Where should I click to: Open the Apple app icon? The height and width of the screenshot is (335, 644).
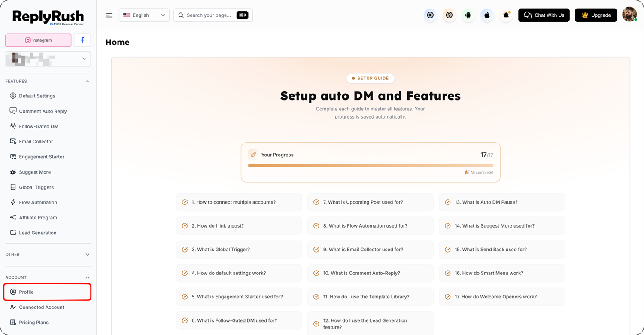pos(487,15)
